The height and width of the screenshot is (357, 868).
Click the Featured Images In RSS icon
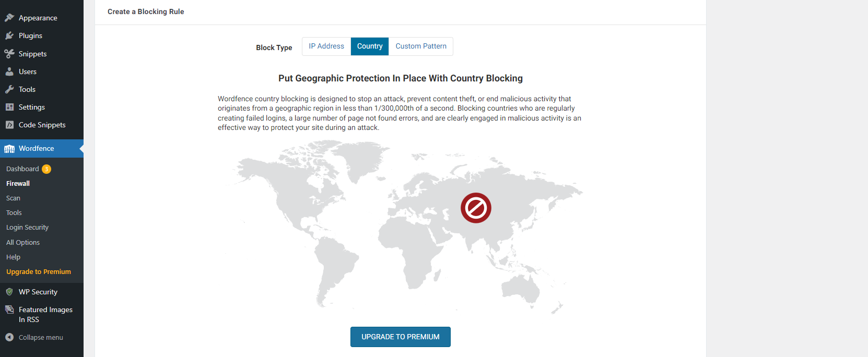[x=9, y=310]
